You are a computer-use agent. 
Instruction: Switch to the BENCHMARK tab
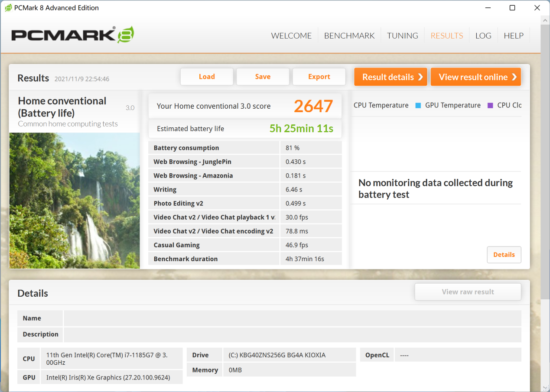(x=349, y=36)
